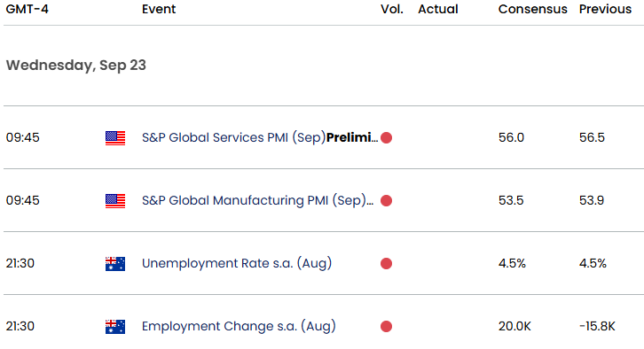Open S&P Global Manufacturing PMI (Sep) event
Screen dimensions: 644x349
pyautogui.click(x=257, y=200)
